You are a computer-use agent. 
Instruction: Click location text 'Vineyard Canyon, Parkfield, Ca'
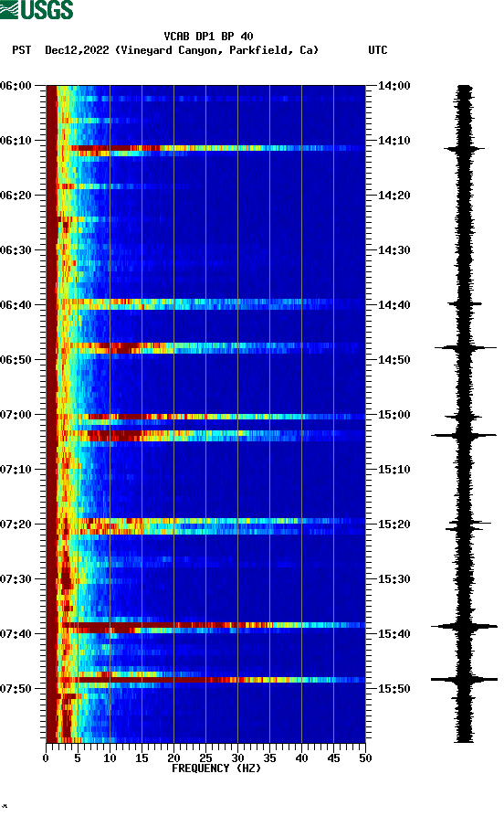(x=216, y=50)
